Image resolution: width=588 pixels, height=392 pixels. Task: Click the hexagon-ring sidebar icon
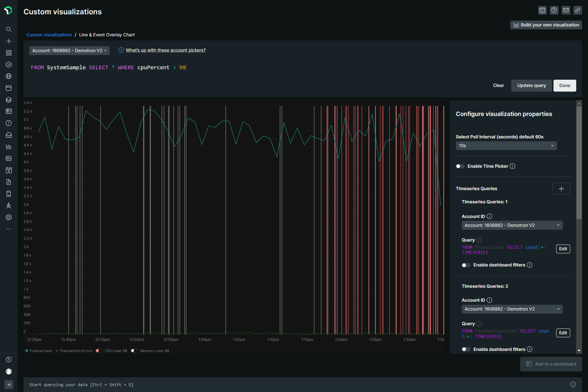(9, 217)
